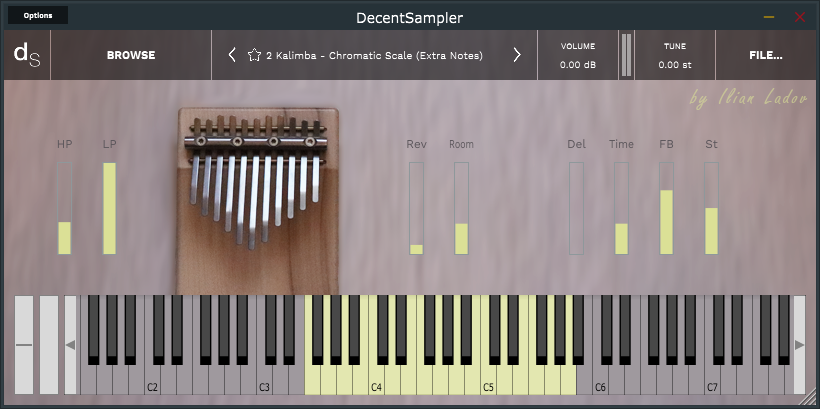Click the HP label text

click(64, 144)
